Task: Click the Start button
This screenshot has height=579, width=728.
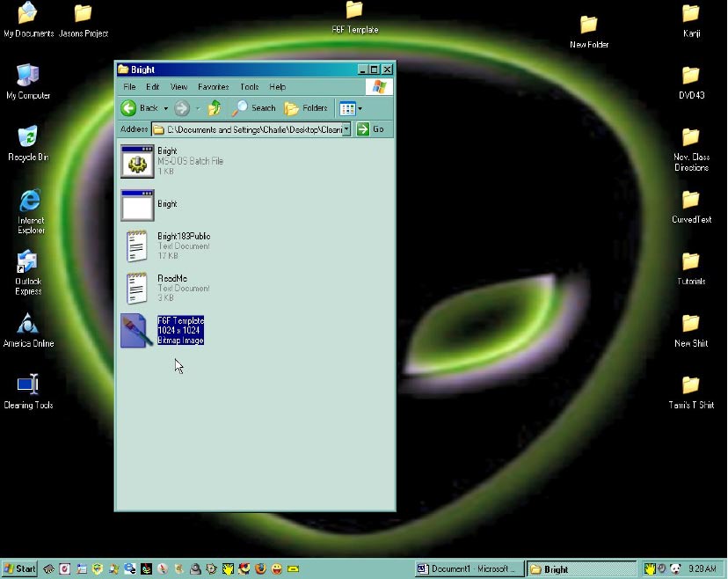Action: pyautogui.click(x=19, y=569)
